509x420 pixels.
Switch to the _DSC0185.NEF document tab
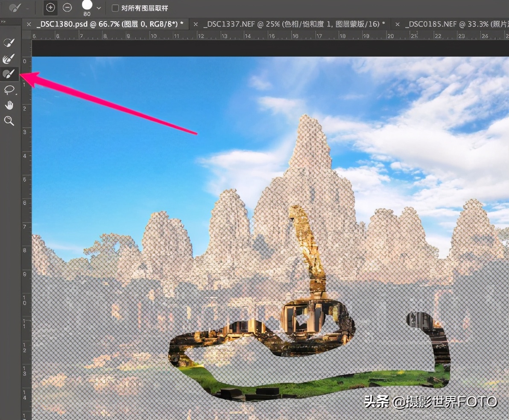[x=456, y=24]
